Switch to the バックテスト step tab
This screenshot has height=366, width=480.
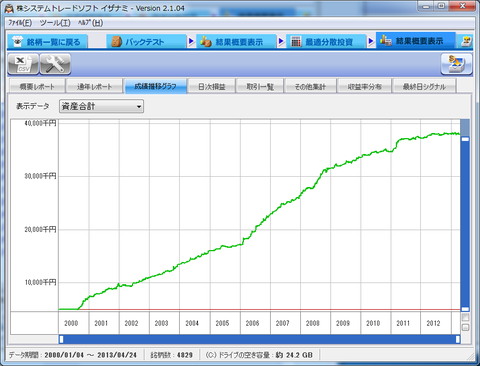pos(146,42)
